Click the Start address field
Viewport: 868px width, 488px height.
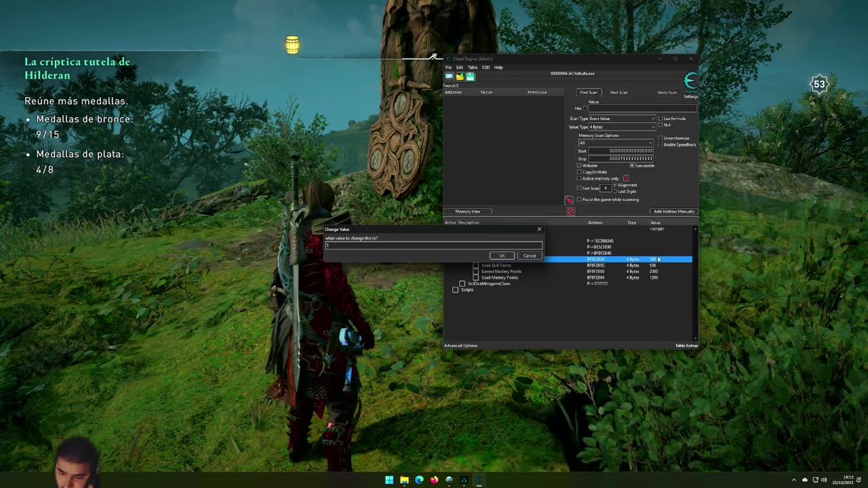(x=622, y=151)
